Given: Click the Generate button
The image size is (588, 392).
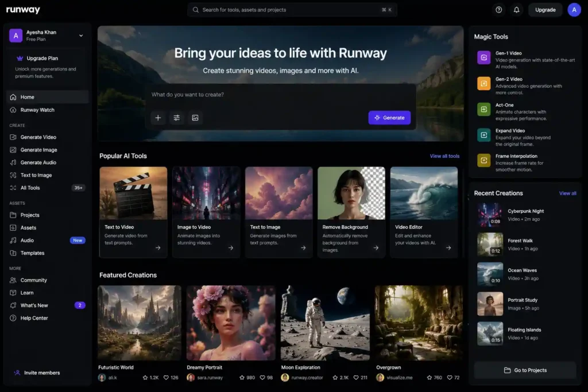Looking at the screenshot, I should coord(389,118).
